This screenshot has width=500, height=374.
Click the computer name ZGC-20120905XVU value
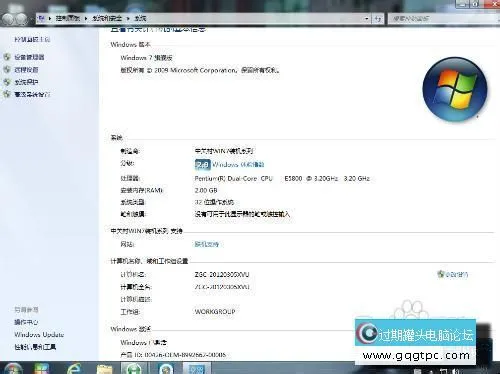click(222, 275)
